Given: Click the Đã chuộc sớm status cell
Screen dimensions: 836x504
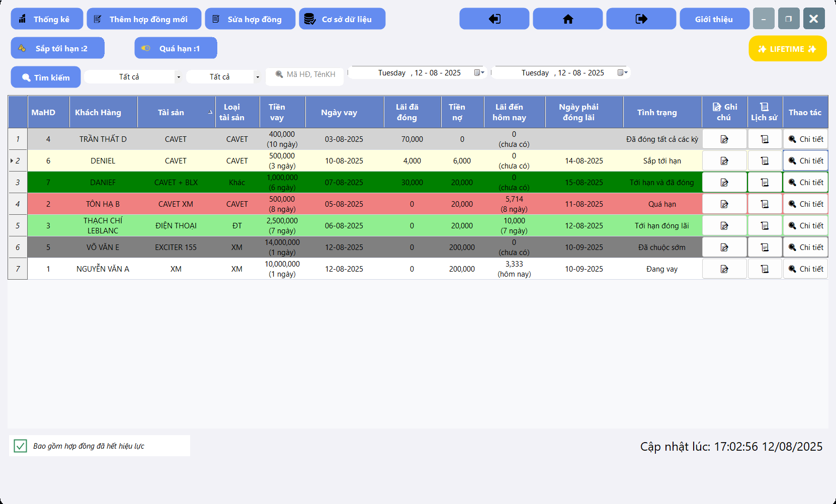Looking at the screenshot, I should pos(662,247).
